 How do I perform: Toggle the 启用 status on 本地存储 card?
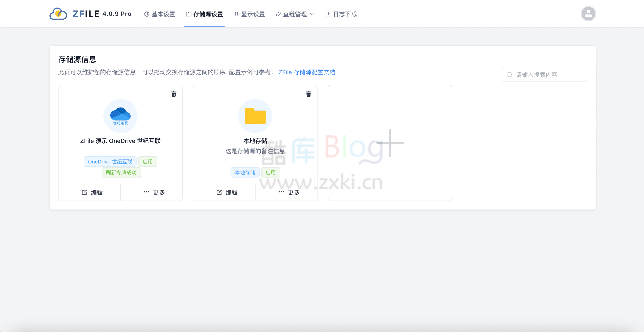point(271,172)
